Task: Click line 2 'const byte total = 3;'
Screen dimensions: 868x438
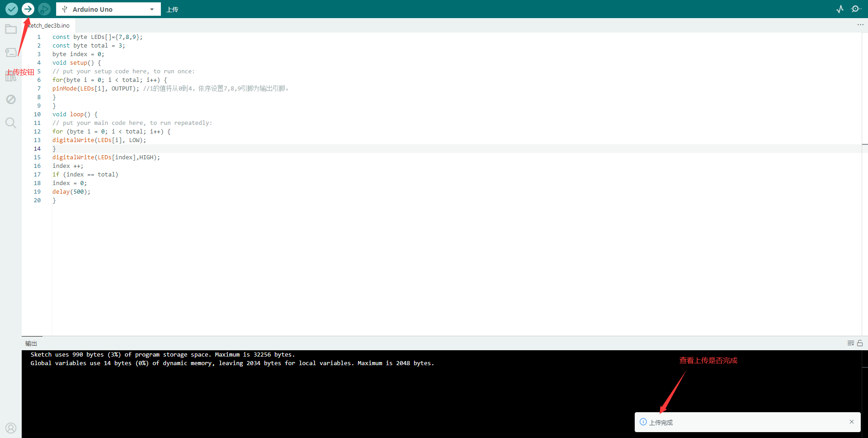Action: pos(89,46)
